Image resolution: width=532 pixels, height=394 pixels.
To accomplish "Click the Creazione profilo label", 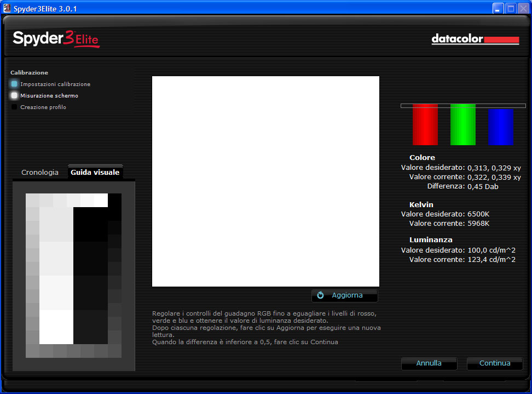I will click(x=43, y=107).
